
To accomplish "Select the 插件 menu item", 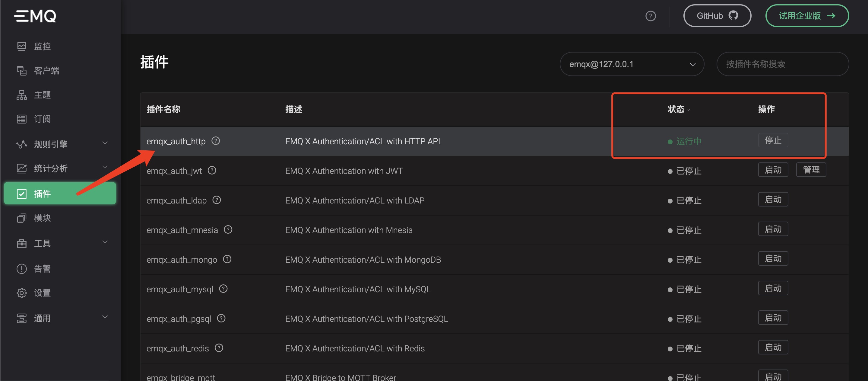I will tap(60, 194).
